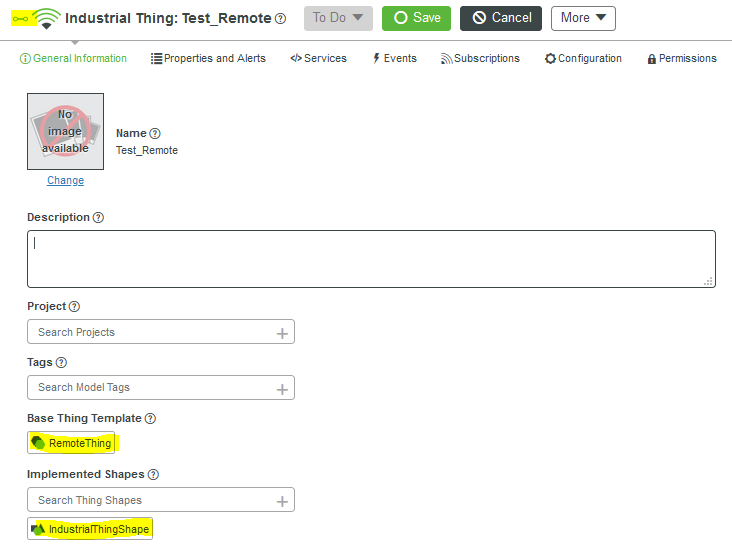Click help icon beside Industrial Thing title
732x545 pixels.
(x=280, y=18)
